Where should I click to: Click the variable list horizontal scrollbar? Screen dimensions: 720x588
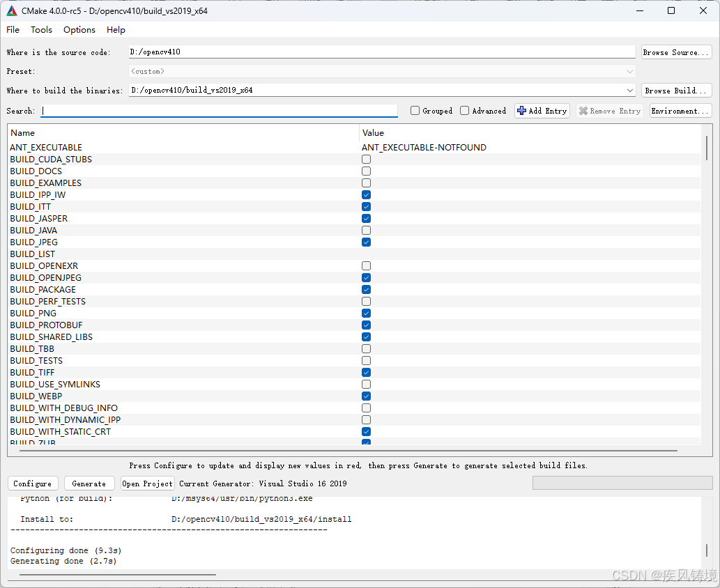coord(348,451)
